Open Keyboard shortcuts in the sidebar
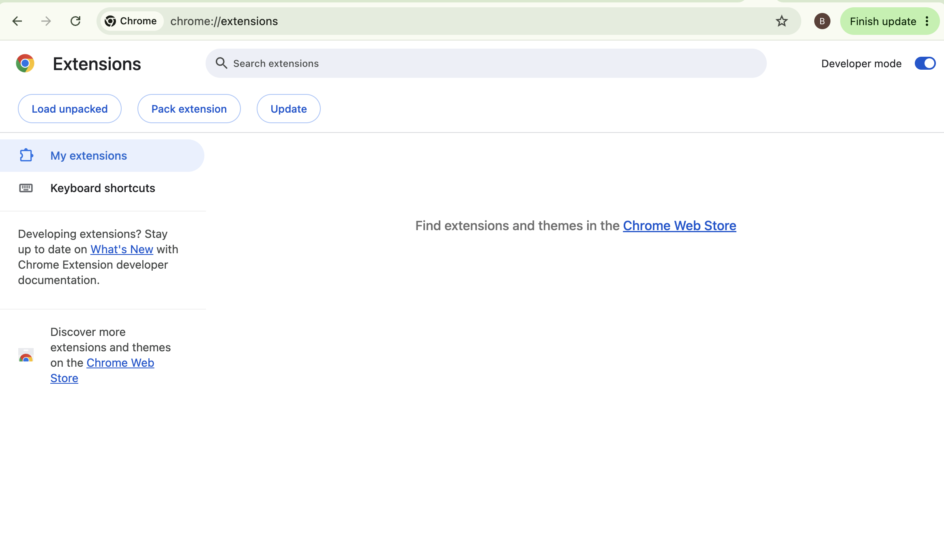 coord(102,188)
